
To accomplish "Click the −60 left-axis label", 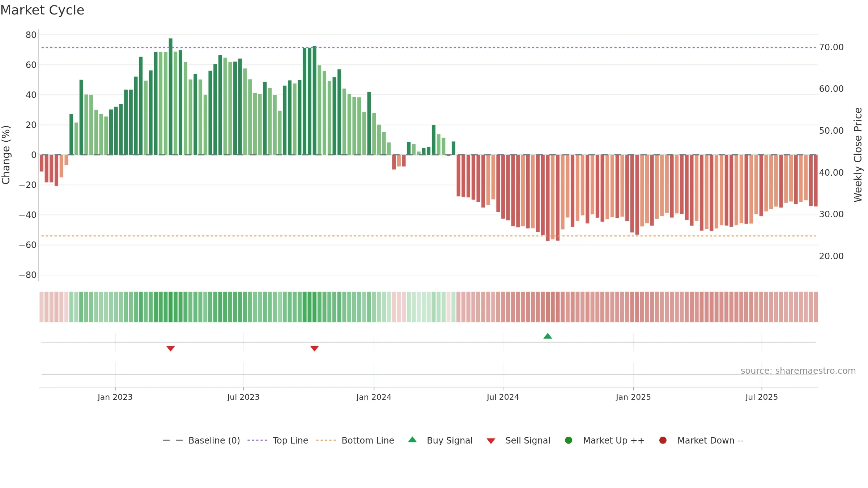I will pyautogui.click(x=28, y=245).
